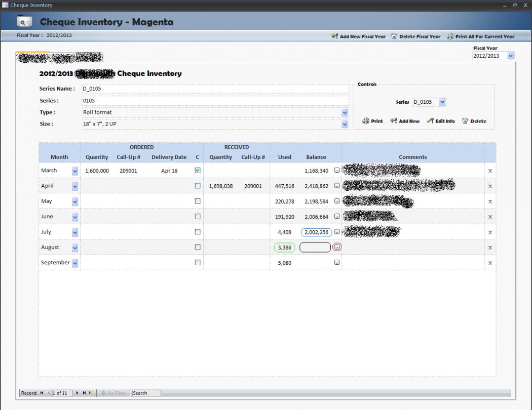Click the August Used value 3,386
Screen dimensions: 532x410
point(285,248)
